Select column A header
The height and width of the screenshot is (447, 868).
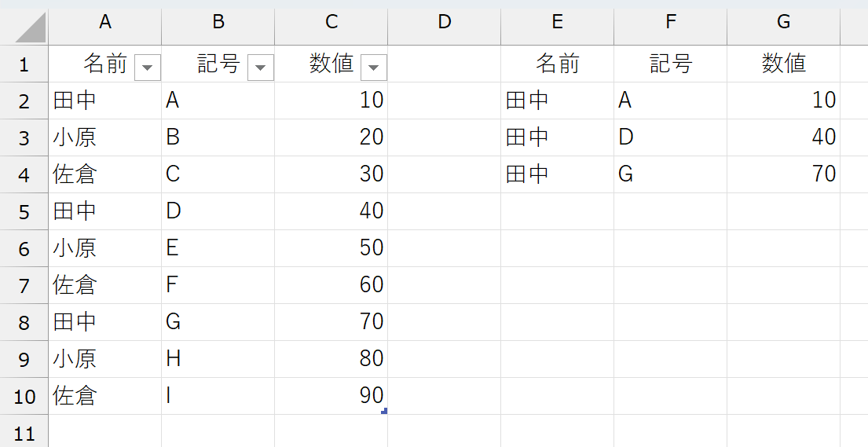[x=105, y=22]
